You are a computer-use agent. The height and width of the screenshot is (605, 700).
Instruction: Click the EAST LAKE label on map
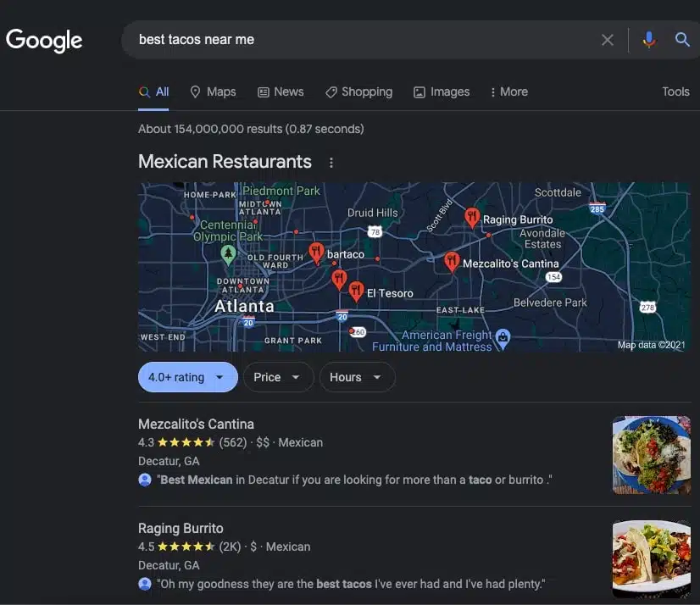point(460,310)
